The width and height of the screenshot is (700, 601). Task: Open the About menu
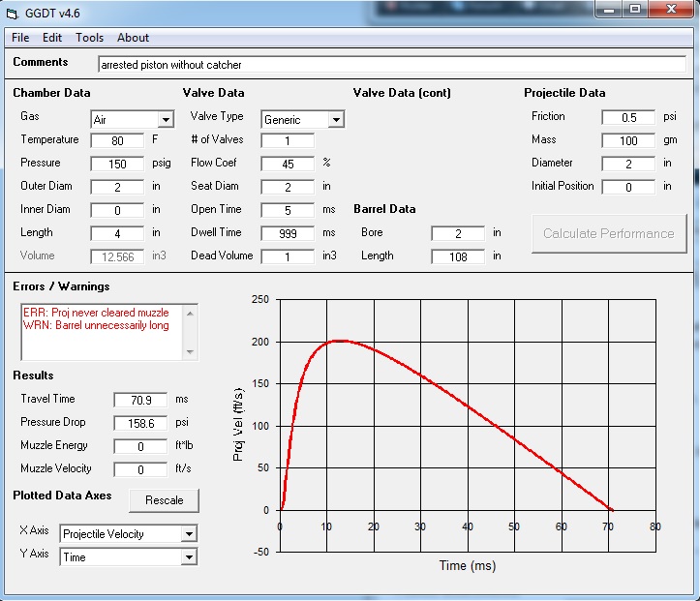(x=133, y=38)
